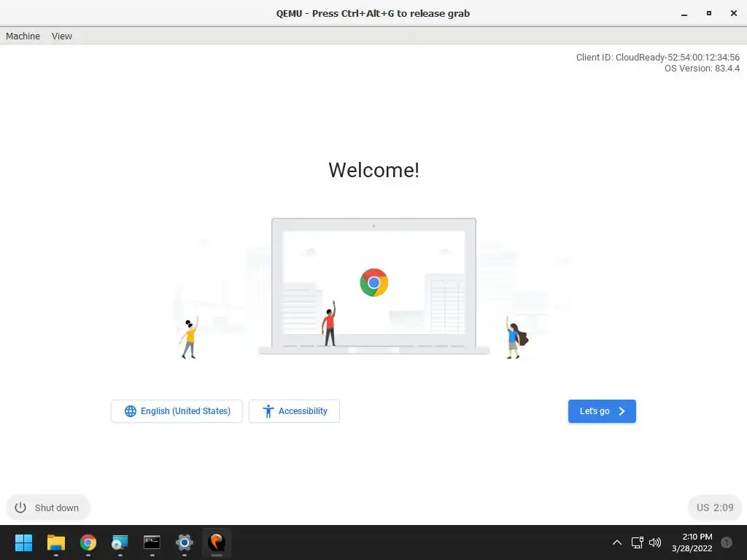
Task: Click the Chrome logo in the illustration
Action: [x=374, y=282]
